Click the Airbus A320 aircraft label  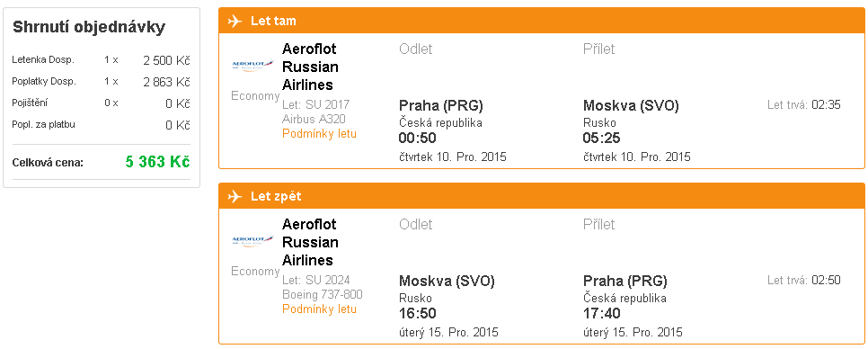click(314, 119)
